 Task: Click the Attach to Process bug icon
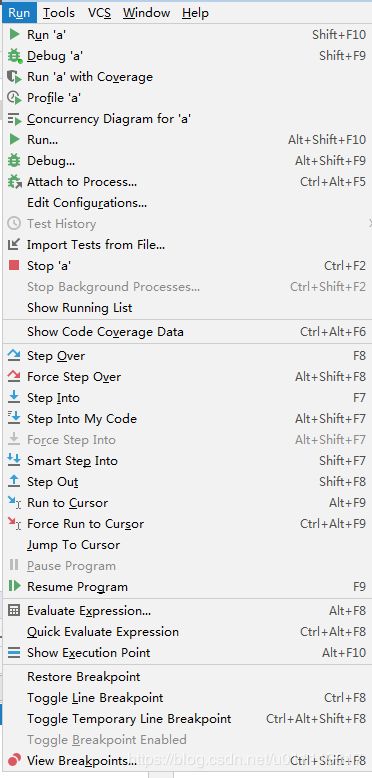pyautogui.click(x=15, y=182)
